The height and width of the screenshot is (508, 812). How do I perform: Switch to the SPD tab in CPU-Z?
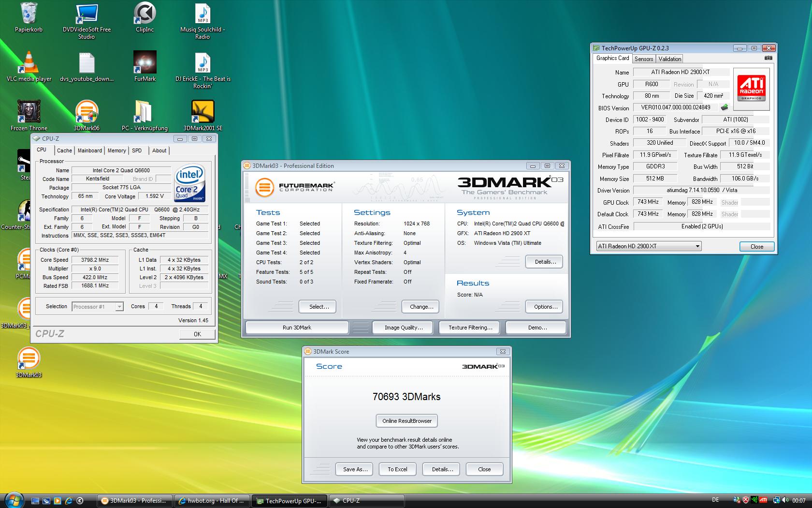pyautogui.click(x=137, y=150)
